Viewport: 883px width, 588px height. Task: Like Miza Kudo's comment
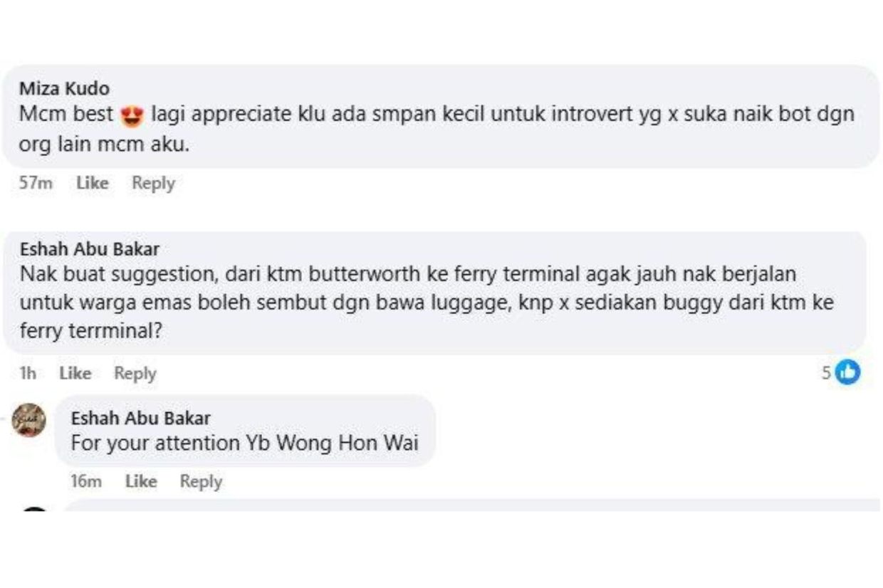[x=93, y=183]
